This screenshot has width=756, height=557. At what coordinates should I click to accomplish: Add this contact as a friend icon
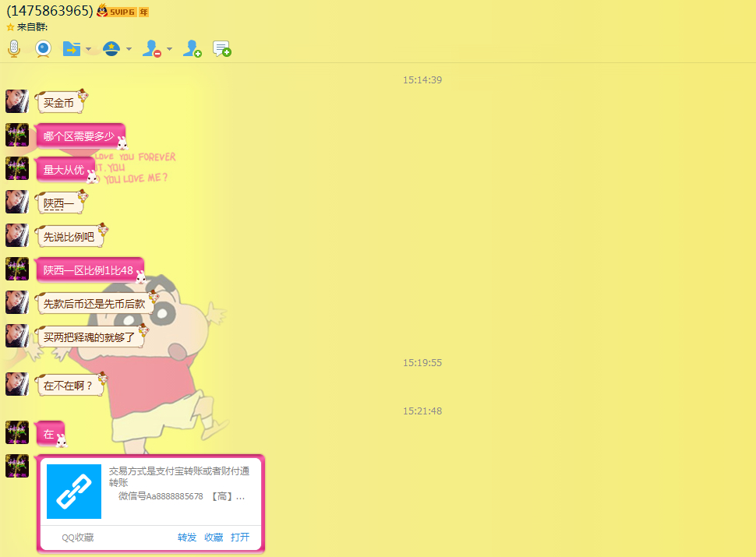193,48
